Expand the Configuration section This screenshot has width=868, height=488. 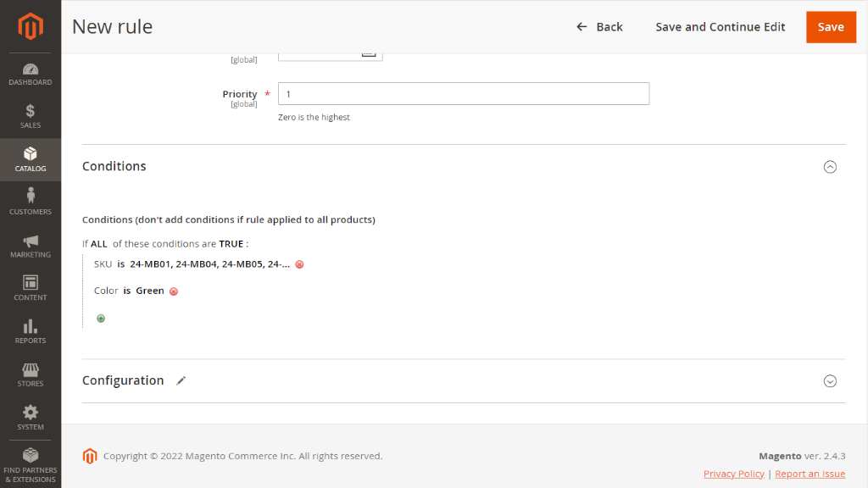830,380
